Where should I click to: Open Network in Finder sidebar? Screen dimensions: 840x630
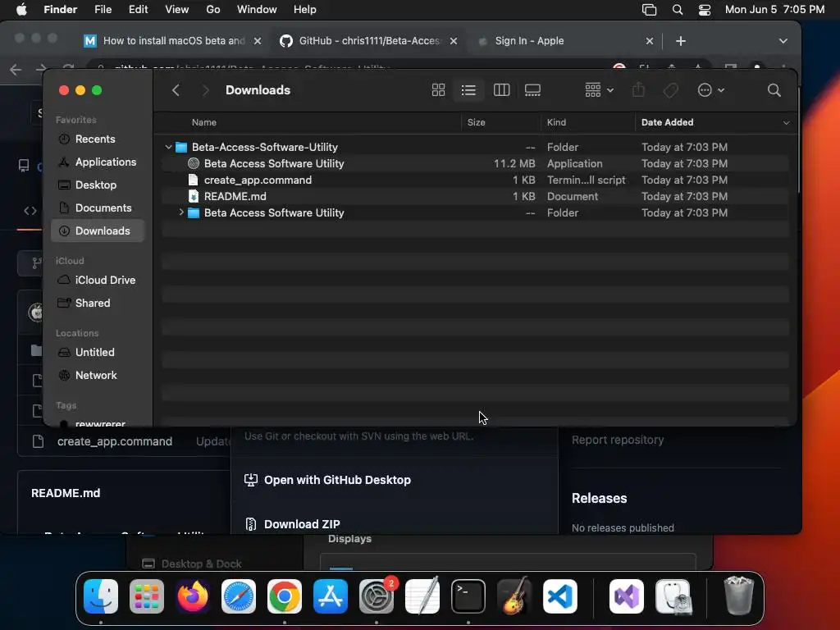(x=96, y=376)
